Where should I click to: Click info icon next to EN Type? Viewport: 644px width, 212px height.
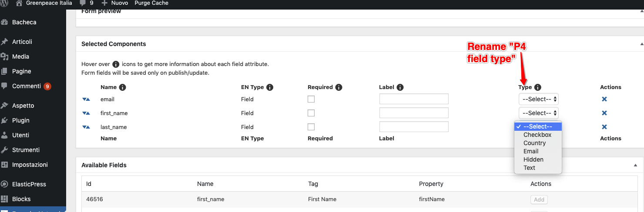tap(270, 87)
